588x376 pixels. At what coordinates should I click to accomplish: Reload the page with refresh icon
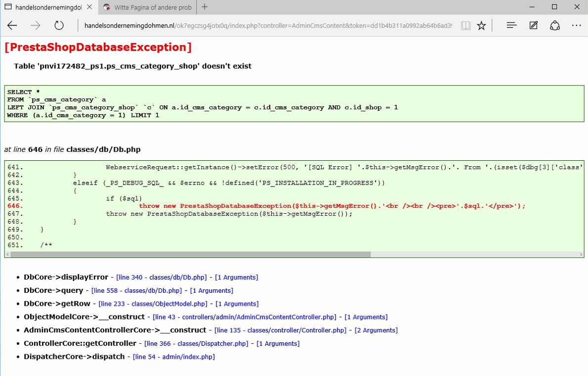point(59,26)
